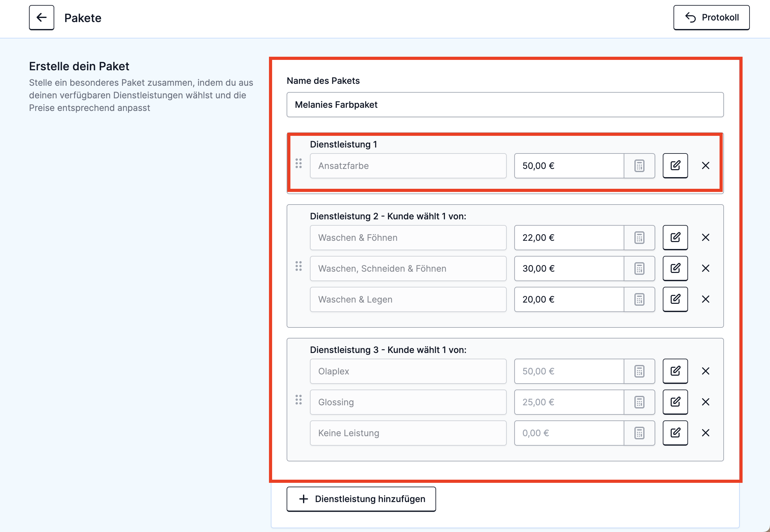Open calculator for Waschen & Föhnen price
770x532 pixels.
click(x=639, y=238)
